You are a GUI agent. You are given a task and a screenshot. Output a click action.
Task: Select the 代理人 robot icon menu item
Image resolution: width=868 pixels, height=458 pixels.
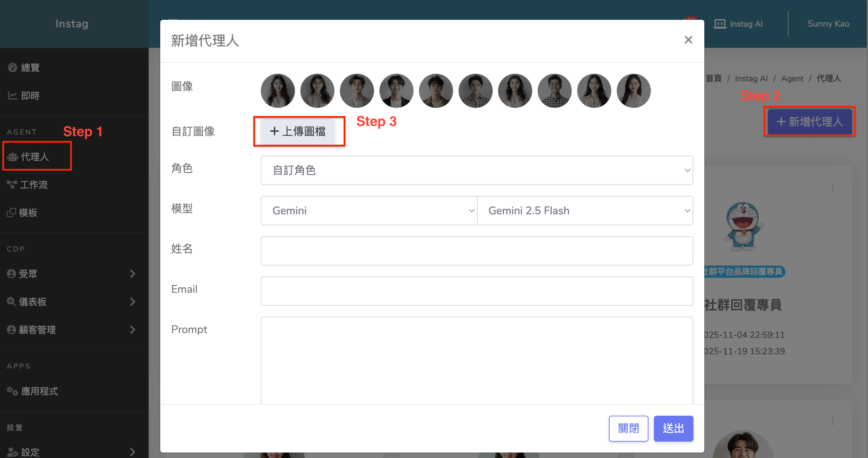13,157
